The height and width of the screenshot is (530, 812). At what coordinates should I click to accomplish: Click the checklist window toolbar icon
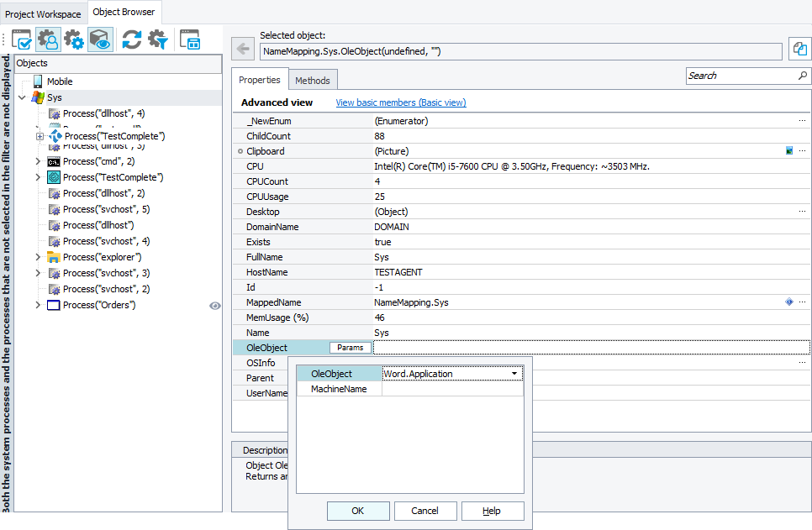coord(21,39)
